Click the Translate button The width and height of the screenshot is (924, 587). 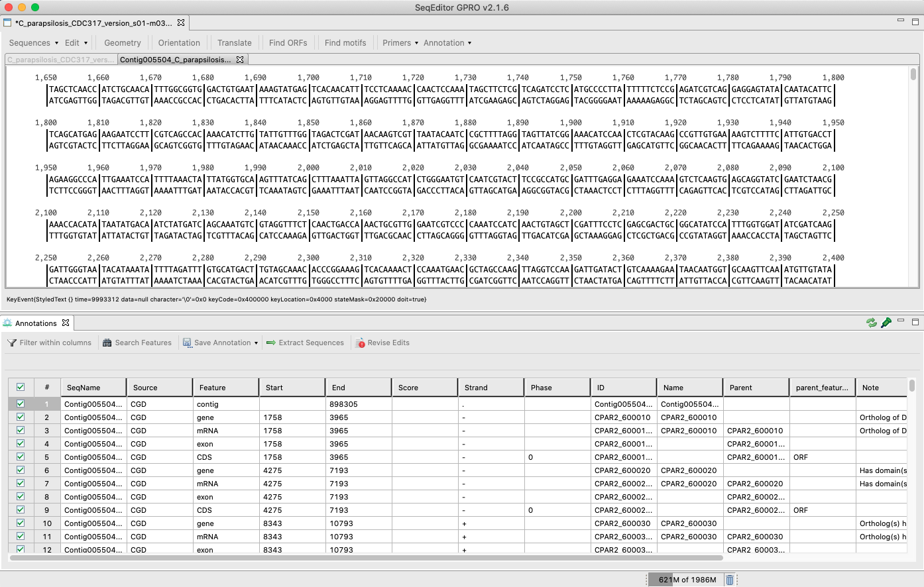[x=234, y=43]
